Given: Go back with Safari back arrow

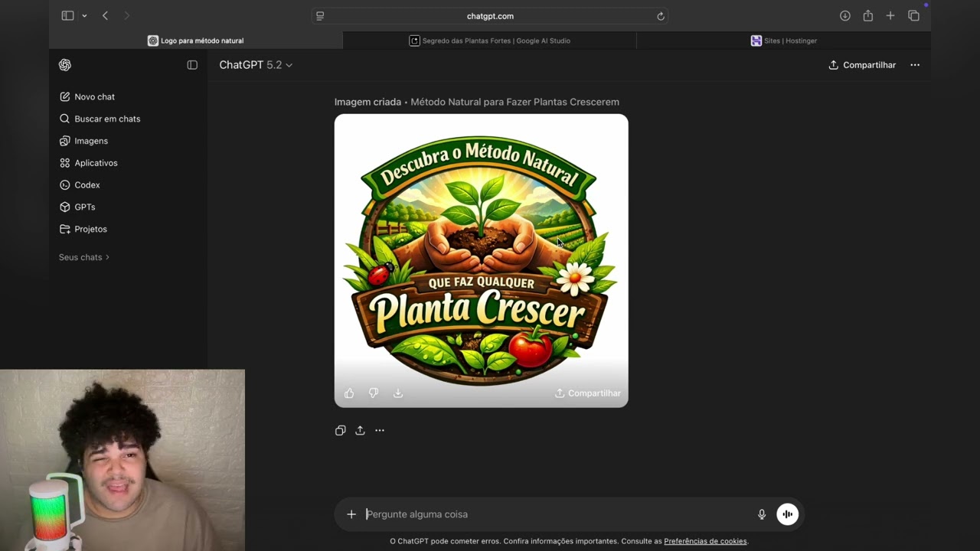Looking at the screenshot, I should point(105,16).
